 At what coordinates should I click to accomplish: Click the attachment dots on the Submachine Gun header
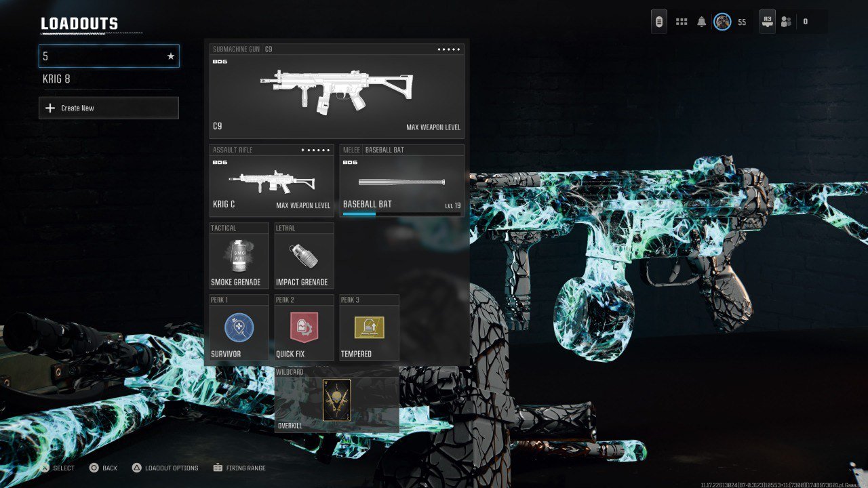pos(449,49)
